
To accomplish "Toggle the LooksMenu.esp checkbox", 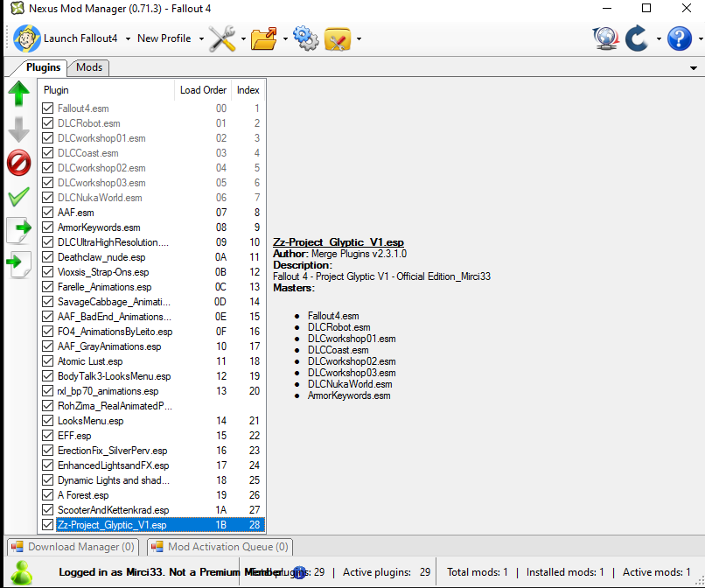I will point(48,421).
